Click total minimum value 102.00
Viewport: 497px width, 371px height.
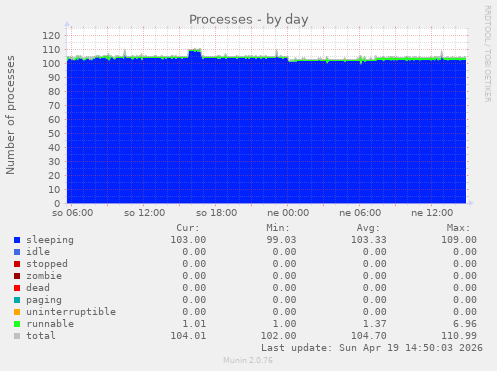click(x=279, y=336)
